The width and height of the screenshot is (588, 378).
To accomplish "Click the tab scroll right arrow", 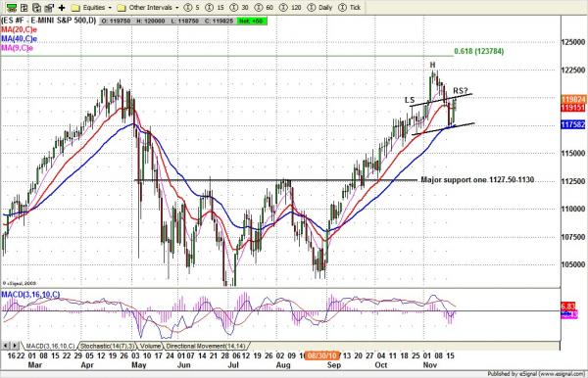I will (15, 346).
